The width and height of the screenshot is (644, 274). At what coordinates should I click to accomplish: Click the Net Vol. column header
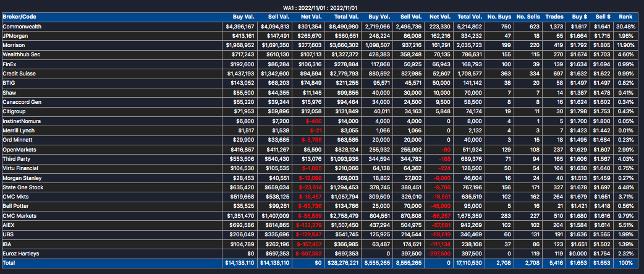click(441, 17)
